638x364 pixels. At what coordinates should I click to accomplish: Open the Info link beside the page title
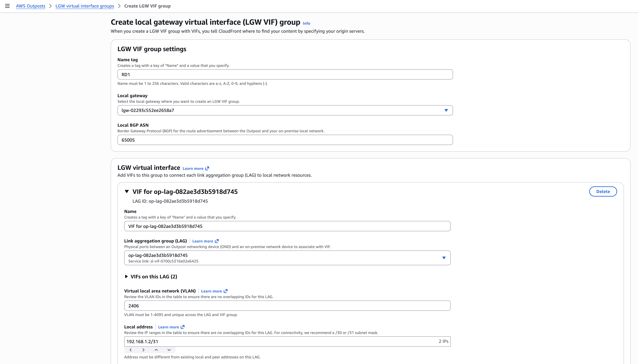[x=306, y=23]
